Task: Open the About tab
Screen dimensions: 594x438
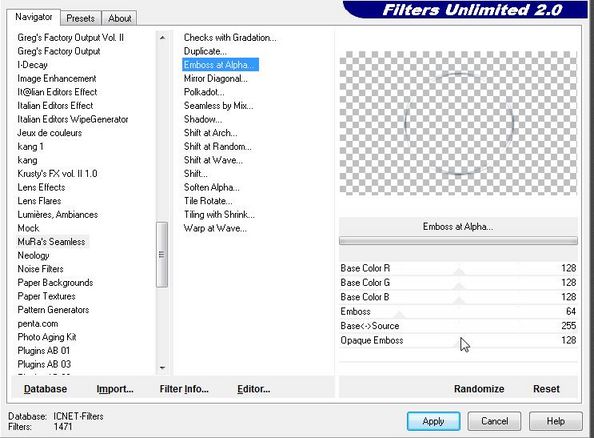Action: [x=119, y=18]
